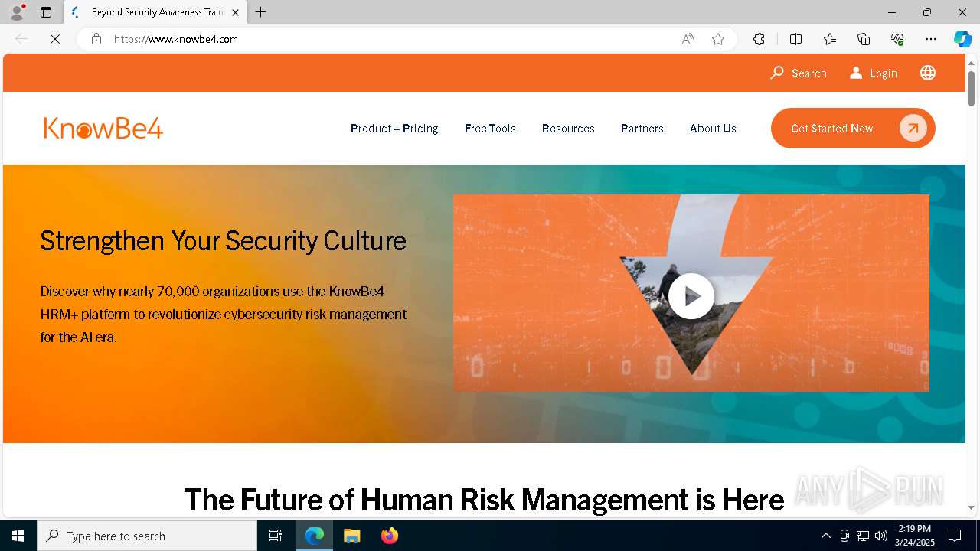The width and height of the screenshot is (980, 551).
Task: Open the Product + Pricing menu
Action: click(394, 129)
